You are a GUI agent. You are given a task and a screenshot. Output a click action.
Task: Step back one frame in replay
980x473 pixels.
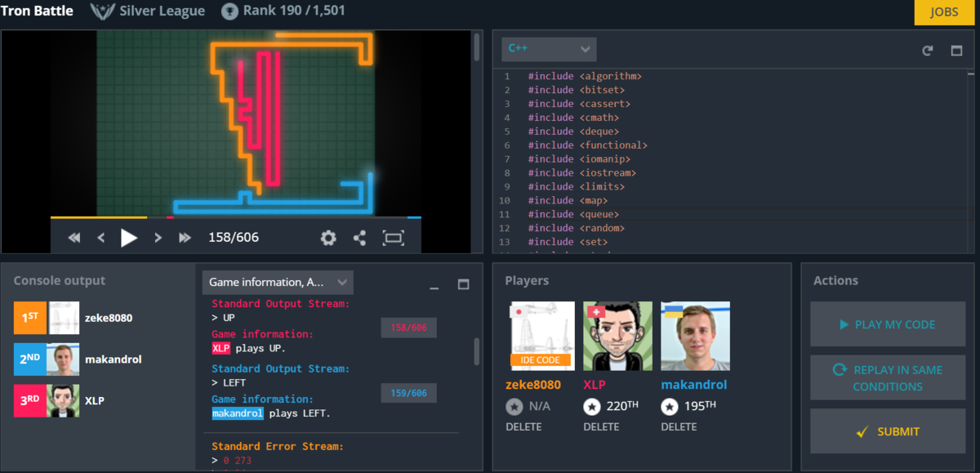point(101,238)
